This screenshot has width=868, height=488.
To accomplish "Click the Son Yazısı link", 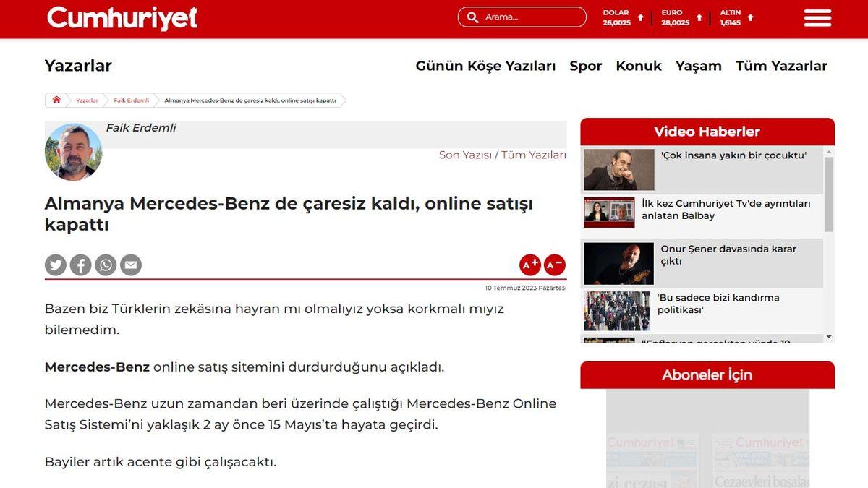I will point(465,155).
